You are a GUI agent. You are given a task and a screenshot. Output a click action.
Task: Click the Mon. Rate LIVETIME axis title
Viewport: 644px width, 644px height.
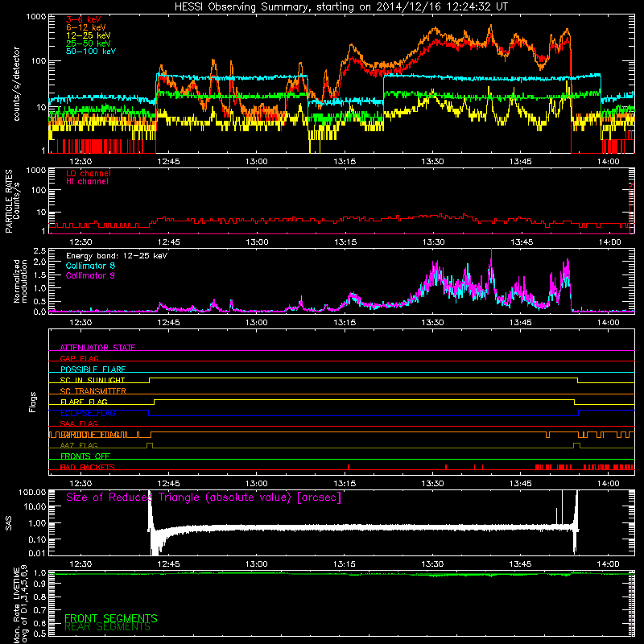pyautogui.click(x=21, y=605)
